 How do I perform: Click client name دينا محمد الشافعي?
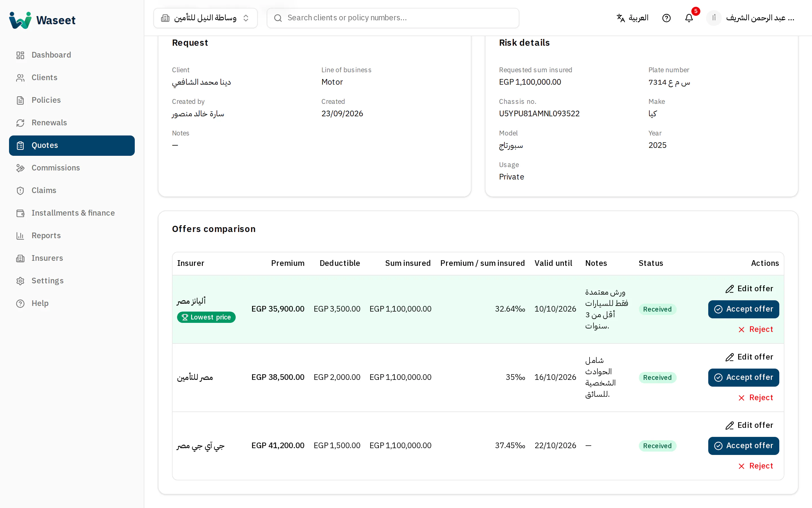tap(201, 82)
